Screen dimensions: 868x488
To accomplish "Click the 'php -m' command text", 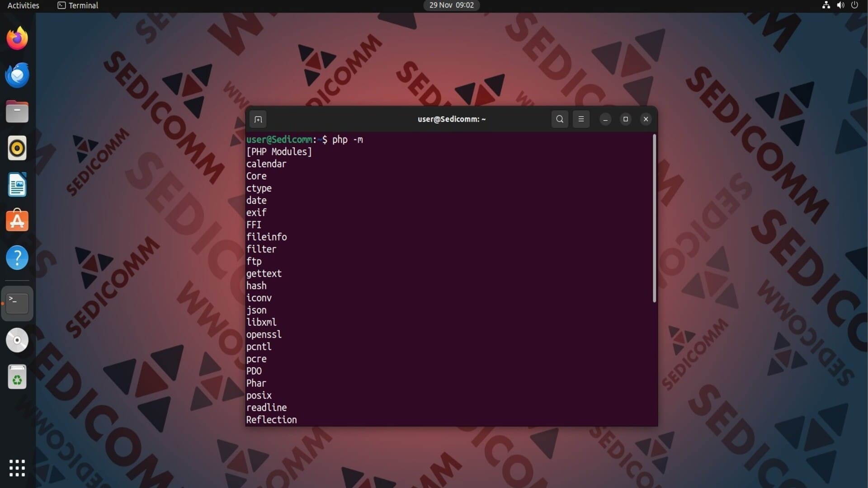I will 347,140.
